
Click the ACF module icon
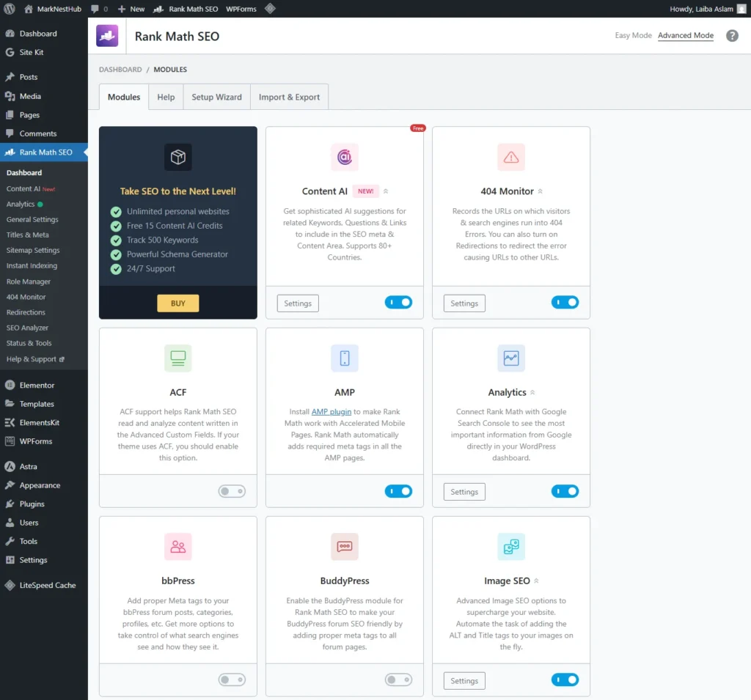click(x=177, y=358)
